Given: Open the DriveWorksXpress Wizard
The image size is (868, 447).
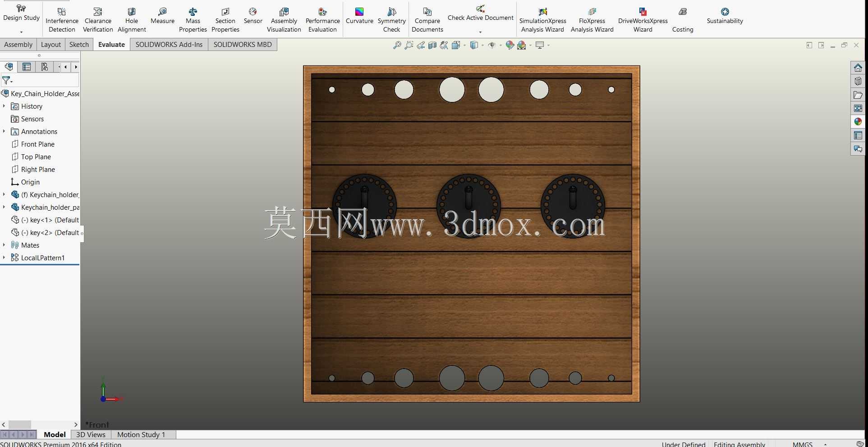Looking at the screenshot, I should [643, 20].
